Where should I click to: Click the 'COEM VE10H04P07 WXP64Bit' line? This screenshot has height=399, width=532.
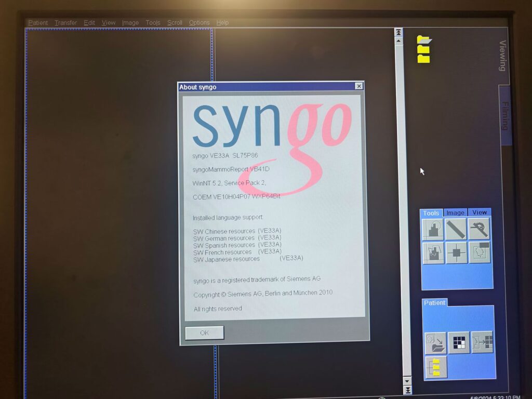236,197
